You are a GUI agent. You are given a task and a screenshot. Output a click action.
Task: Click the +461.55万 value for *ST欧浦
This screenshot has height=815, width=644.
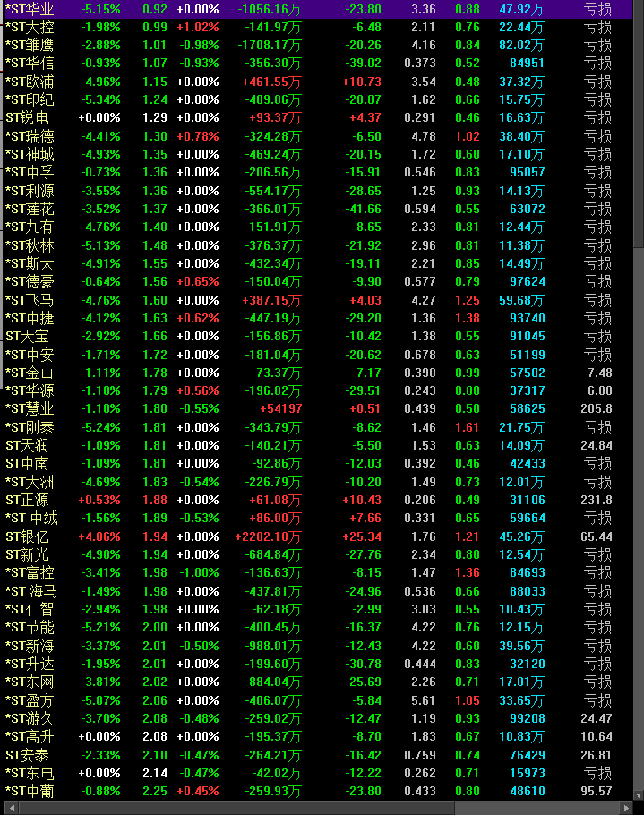(271, 81)
